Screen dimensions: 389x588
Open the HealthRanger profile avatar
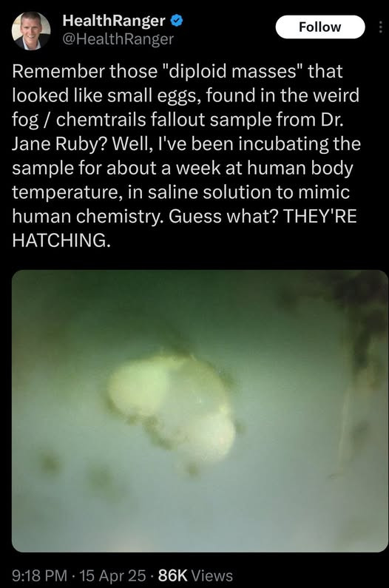point(31,31)
